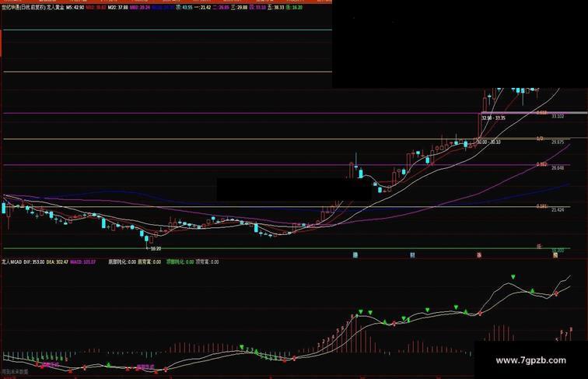Click the 底部钝化: 0.00 readout

tap(122, 262)
